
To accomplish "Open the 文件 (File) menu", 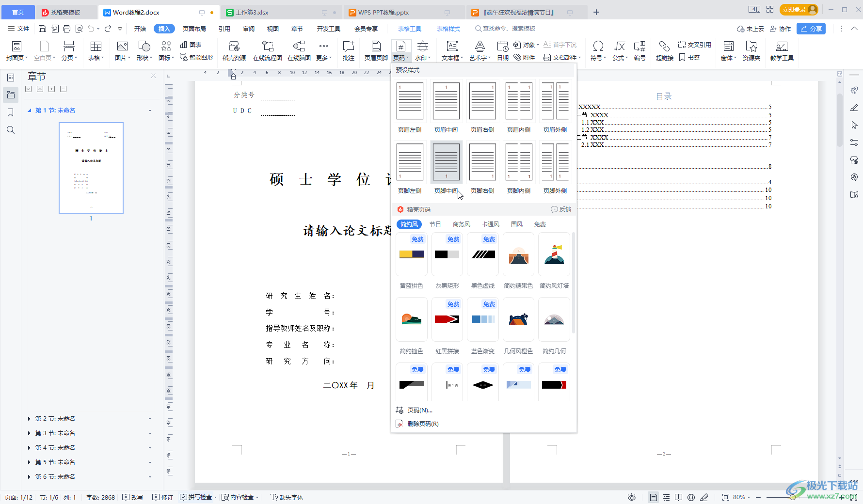I will pyautogui.click(x=18, y=29).
